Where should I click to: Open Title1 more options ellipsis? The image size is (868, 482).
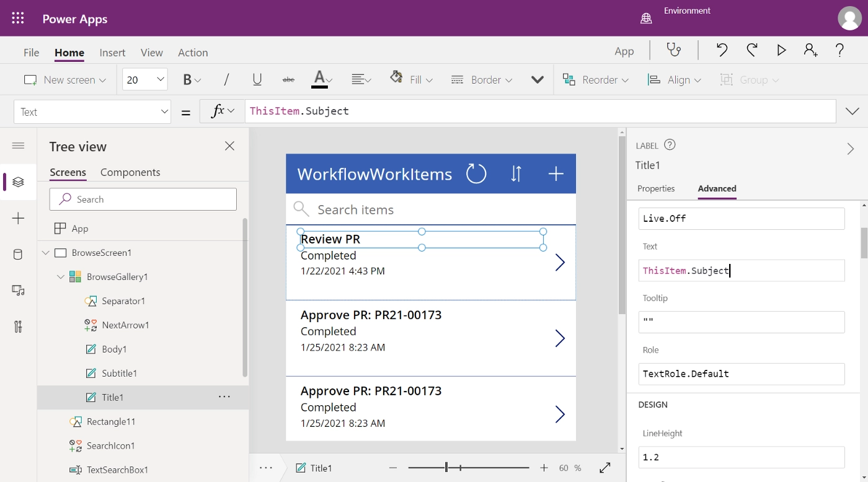tap(224, 397)
